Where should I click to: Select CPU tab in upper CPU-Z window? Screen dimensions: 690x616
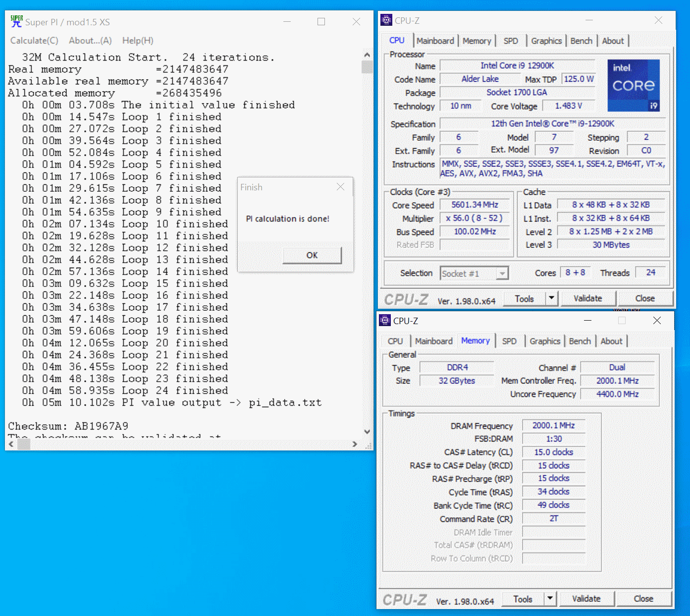pyautogui.click(x=397, y=40)
